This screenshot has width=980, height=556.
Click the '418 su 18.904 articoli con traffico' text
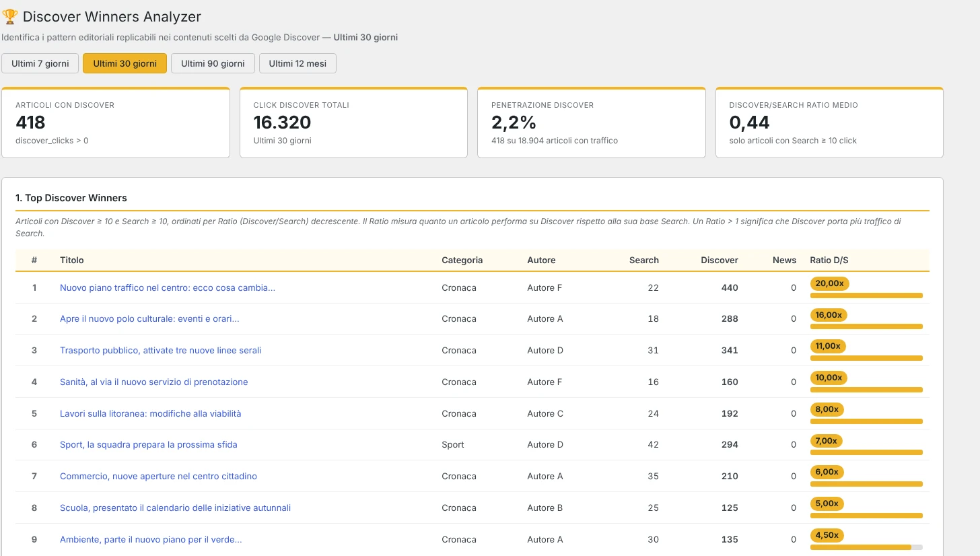pyautogui.click(x=555, y=141)
